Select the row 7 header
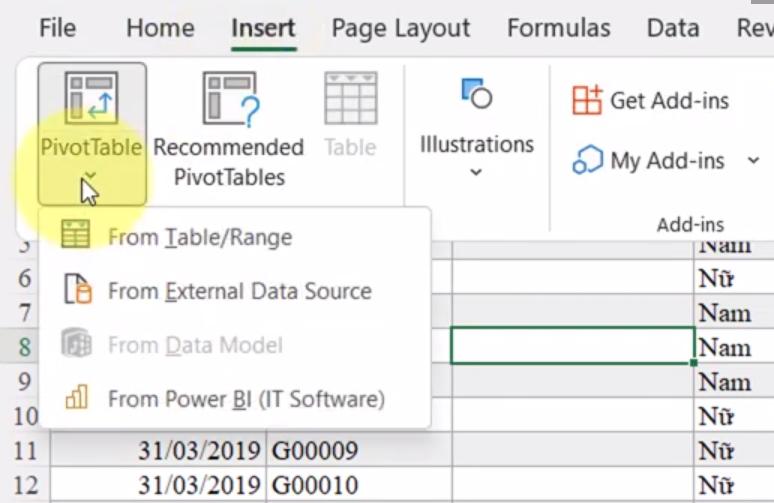774x503 pixels. 25,312
